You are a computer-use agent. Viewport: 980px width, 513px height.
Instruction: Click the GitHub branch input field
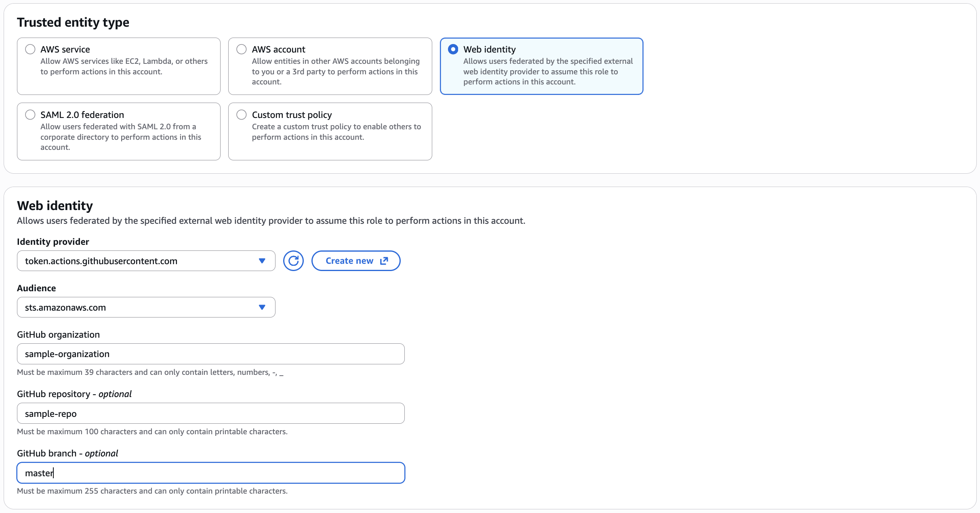[210, 473]
